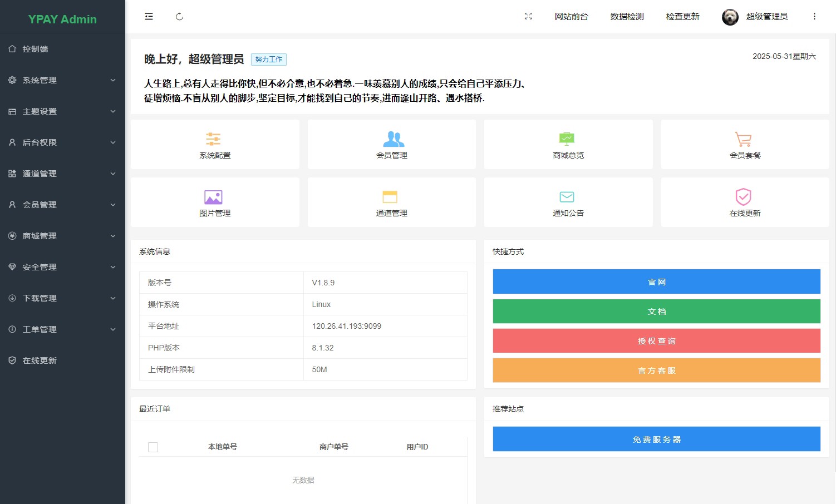Open 通知公告 envelope icon card
The image size is (836, 504).
[x=567, y=197]
